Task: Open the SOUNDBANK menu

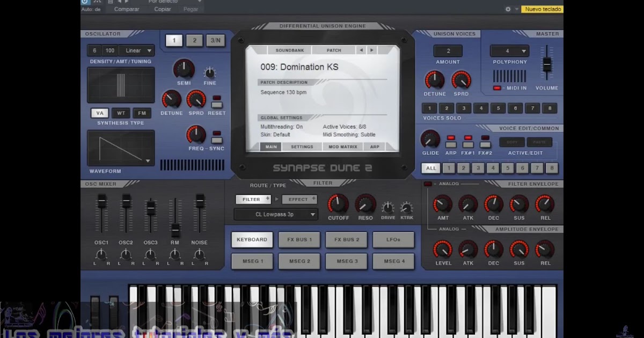Action: pyautogui.click(x=290, y=50)
